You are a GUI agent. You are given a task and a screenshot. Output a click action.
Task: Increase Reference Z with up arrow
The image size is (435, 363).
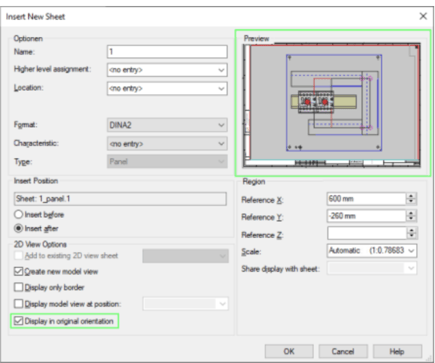(411, 230)
